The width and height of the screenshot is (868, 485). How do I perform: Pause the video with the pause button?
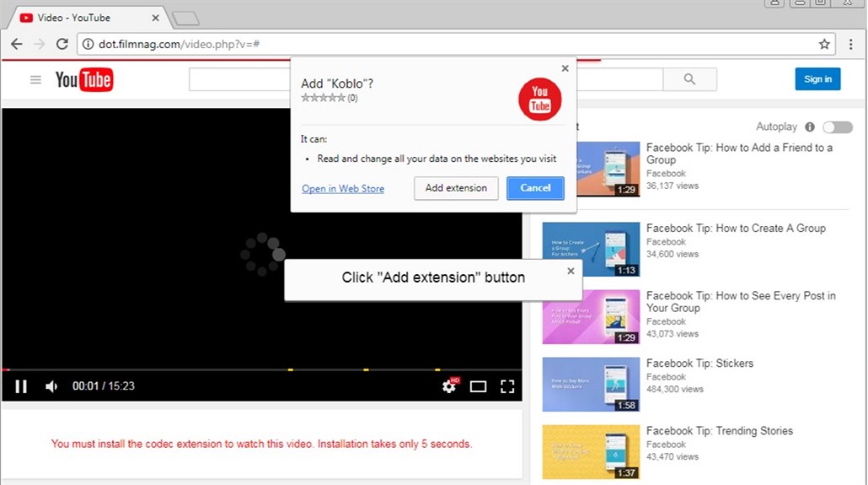tap(21, 386)
